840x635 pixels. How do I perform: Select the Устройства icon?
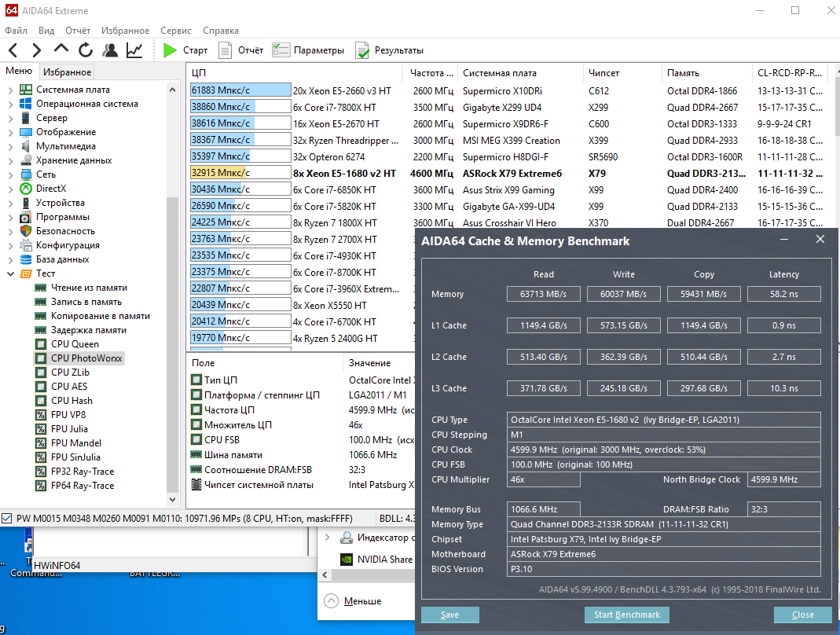coord(26,203)
